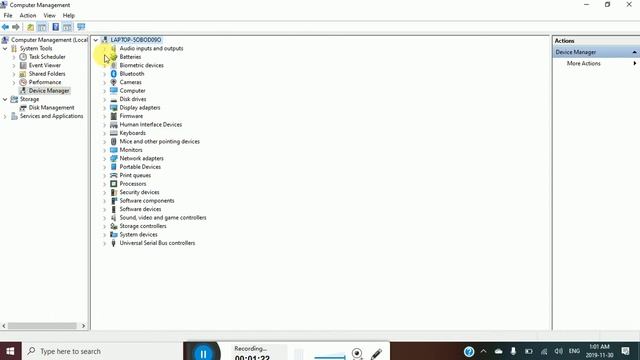The height and width of the screenshot is (360, 640).
Task: Open the View menu
Action: (x=49, y=16)
